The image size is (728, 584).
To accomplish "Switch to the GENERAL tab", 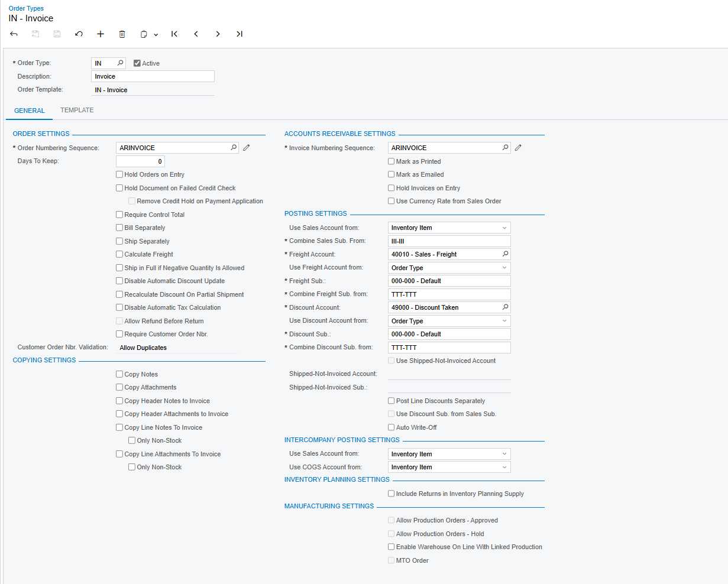I will 30,111.
